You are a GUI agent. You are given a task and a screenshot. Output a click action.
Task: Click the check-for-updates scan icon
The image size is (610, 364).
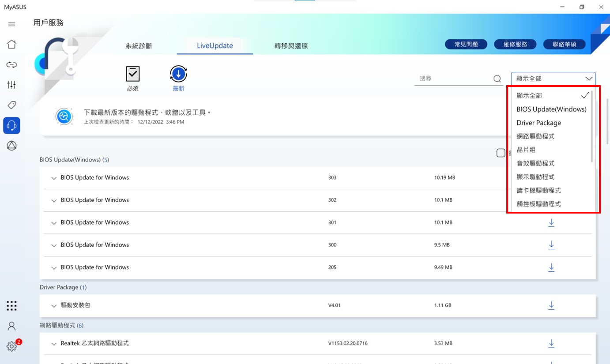64,116
